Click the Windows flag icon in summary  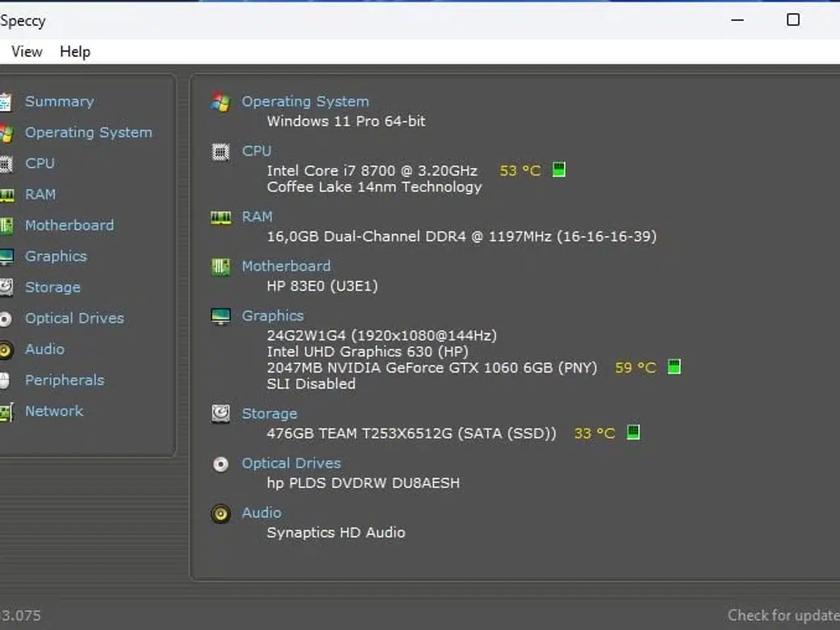coord(220,102)
